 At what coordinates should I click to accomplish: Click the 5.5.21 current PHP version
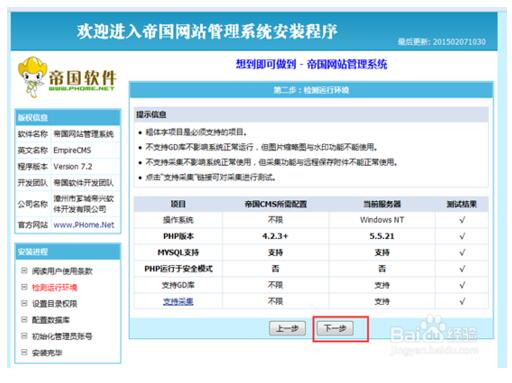tap(382, 236)
